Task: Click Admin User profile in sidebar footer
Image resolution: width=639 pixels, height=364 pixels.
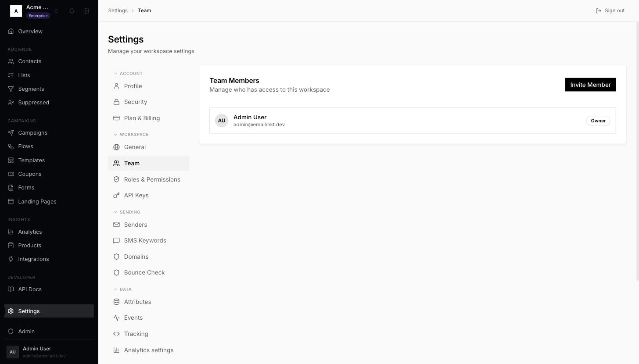Action: (49, 352)
